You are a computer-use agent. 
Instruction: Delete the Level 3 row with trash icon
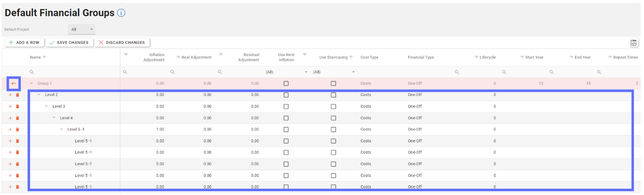click(18, 107)
